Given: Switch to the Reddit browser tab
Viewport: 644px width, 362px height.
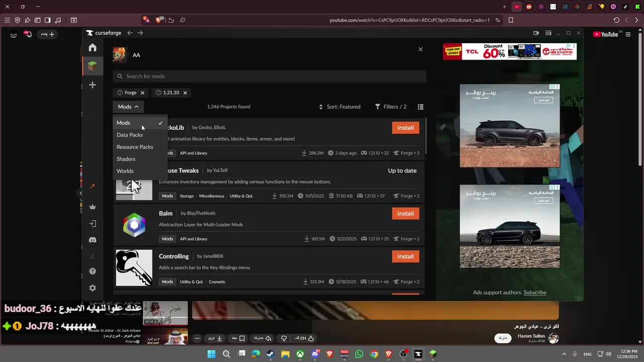Looking at the screenshot, I should 529,7.
